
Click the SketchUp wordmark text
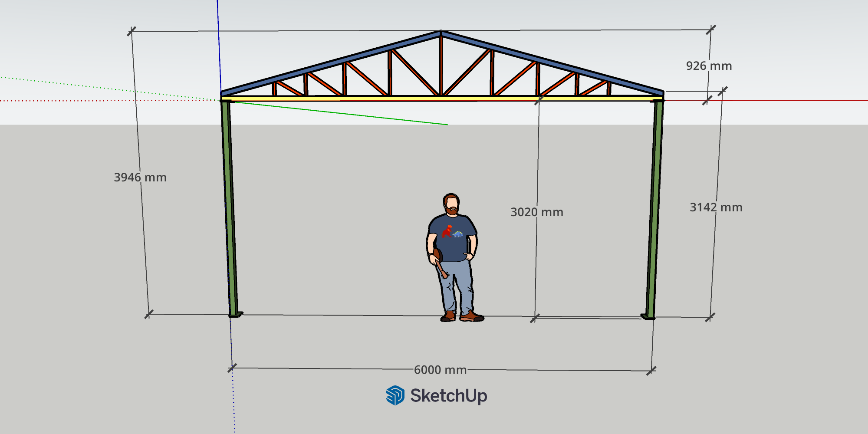point(449,395)
